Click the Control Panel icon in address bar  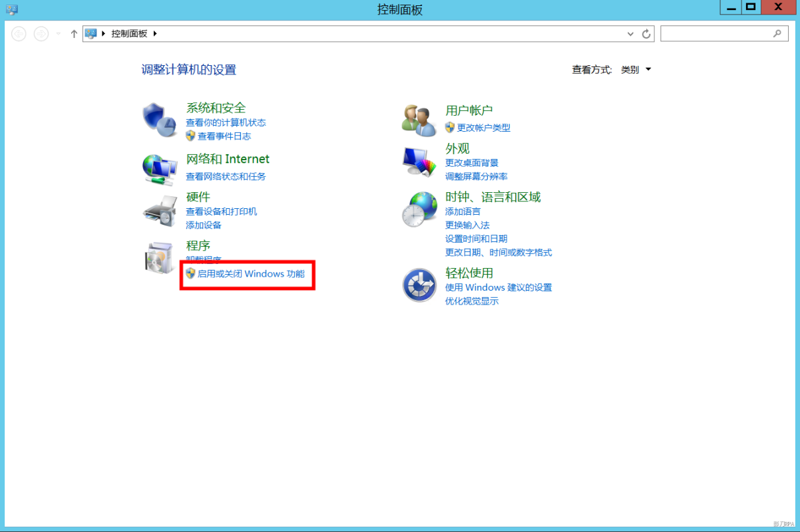(91, 33)
